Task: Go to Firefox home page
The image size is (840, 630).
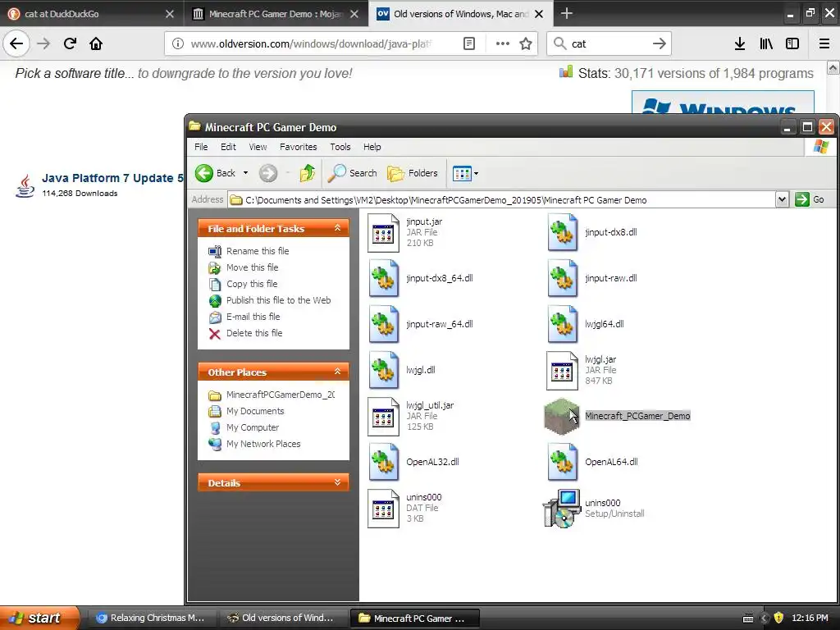Action: [96, 43]
